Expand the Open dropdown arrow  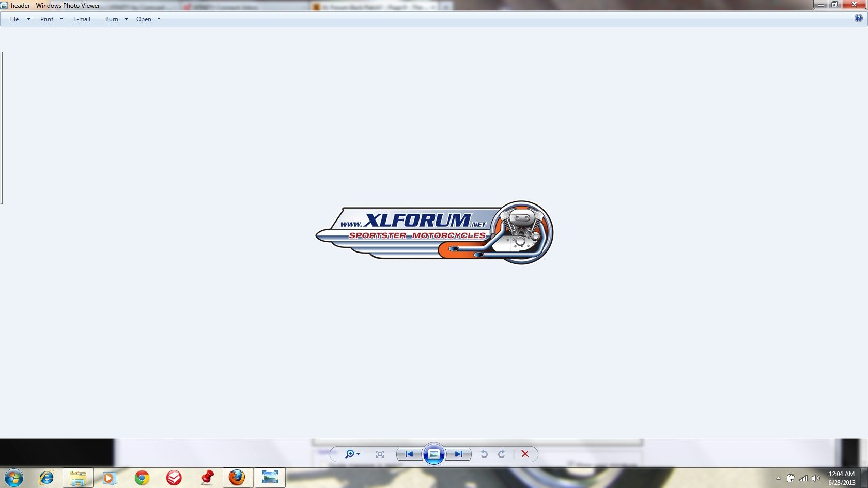tap(159, 19)
